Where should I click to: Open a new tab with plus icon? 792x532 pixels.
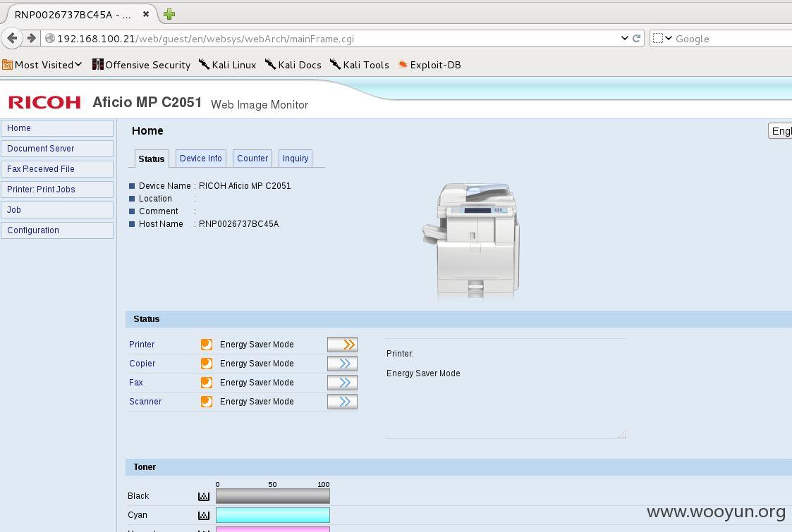(x=169, y=14)
